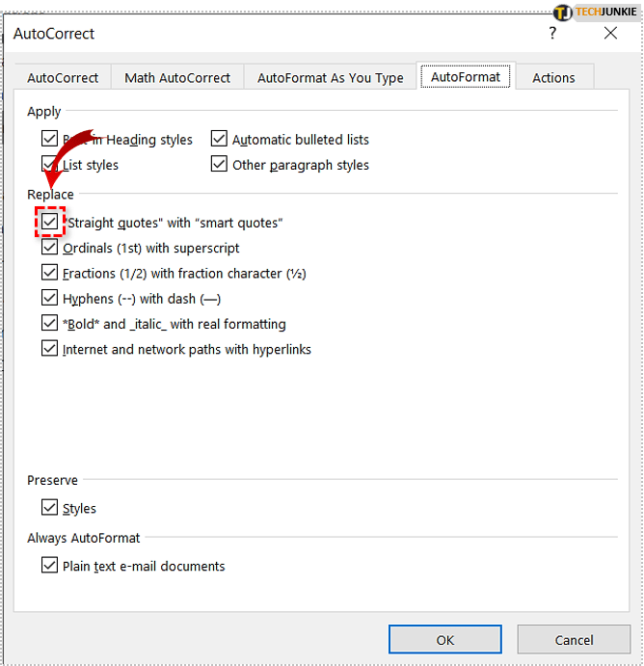The image size is (644, 666).
Task: Disable Automatic bulleted lists option
Action: click(219, 140)
